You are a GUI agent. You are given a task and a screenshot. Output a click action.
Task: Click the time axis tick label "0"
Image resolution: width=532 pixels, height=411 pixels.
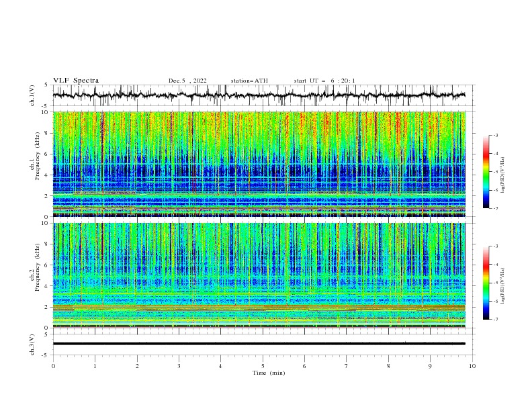(x=53, y=366)
